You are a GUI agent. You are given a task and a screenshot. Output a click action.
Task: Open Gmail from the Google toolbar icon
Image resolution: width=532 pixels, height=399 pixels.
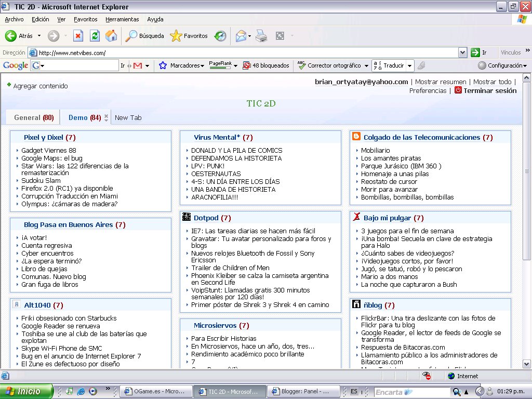click(138, 65)
